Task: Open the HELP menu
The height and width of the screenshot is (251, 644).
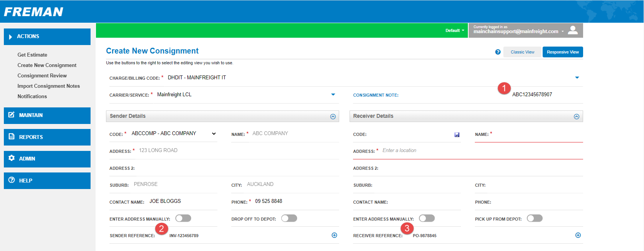Action: (x=47, y=181)
